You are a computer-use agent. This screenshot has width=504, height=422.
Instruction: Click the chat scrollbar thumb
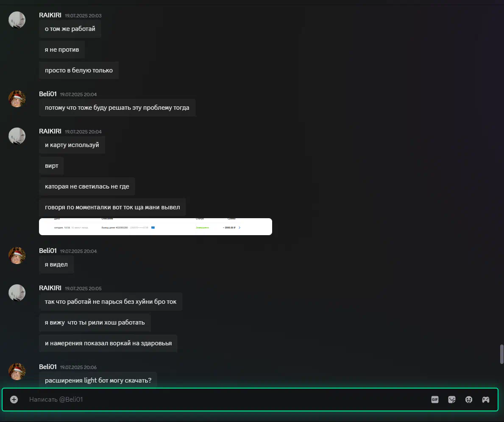point(501,354)
